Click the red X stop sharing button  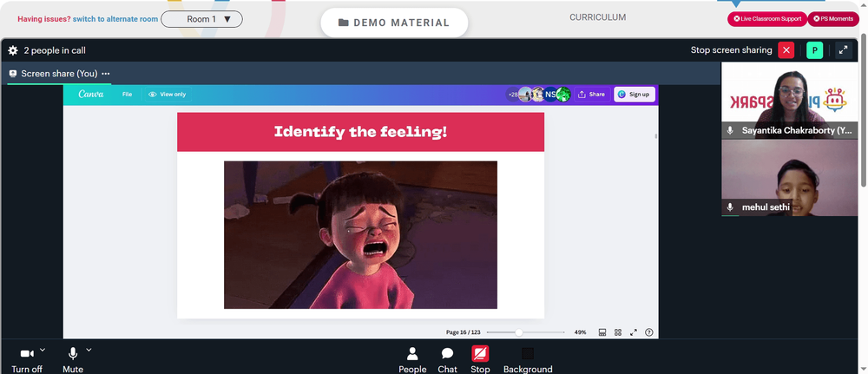click(x=786, y=50)
